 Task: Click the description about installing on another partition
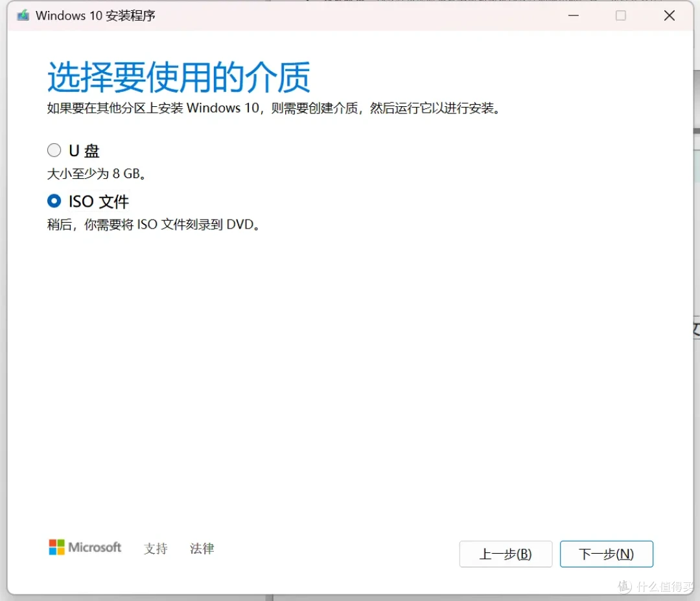pyautogui.click(x=274, y=108)
